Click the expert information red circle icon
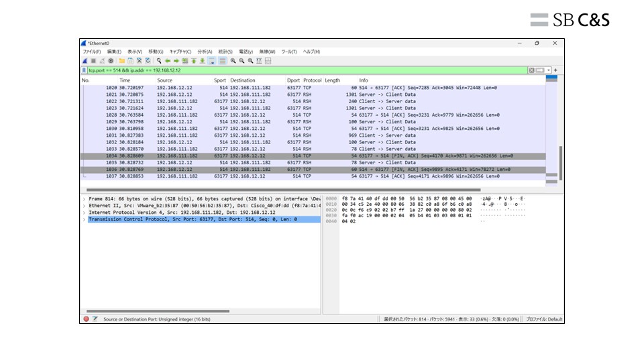This screenshot has width=644, height=362. click(x=86, y=319)
